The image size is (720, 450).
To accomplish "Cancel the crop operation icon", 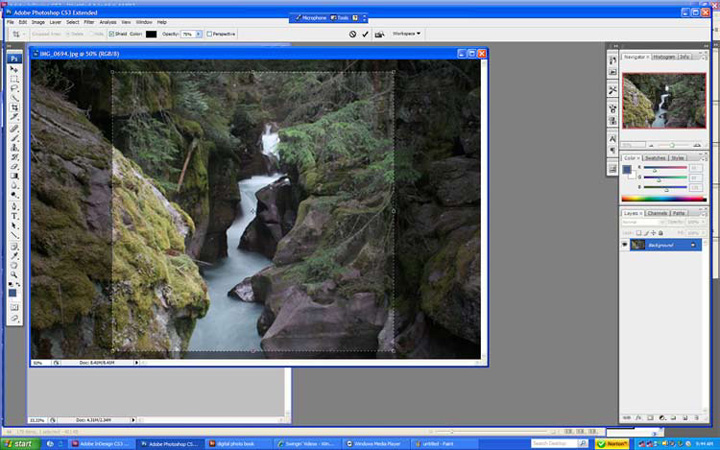I will 352,34.
